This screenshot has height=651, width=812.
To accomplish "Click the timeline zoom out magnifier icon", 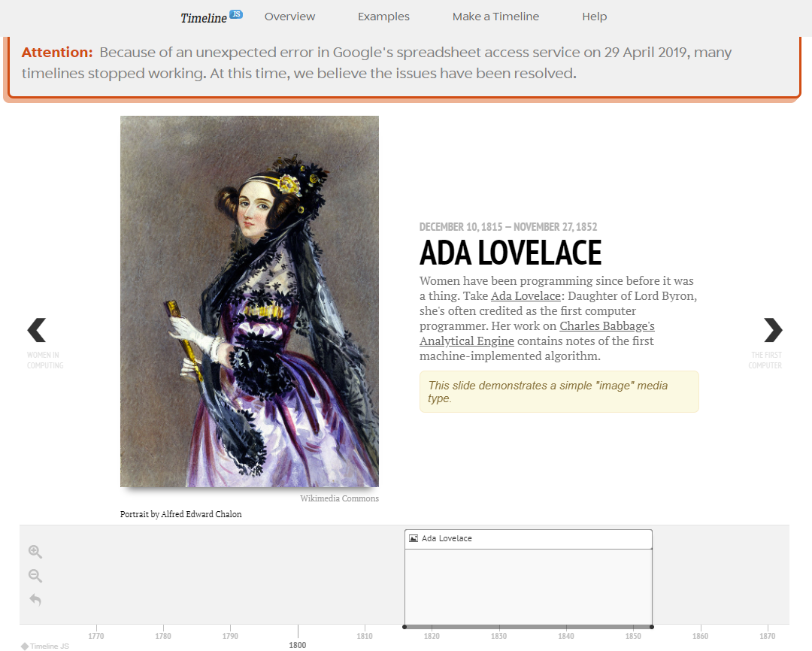I will pos(35,575).
